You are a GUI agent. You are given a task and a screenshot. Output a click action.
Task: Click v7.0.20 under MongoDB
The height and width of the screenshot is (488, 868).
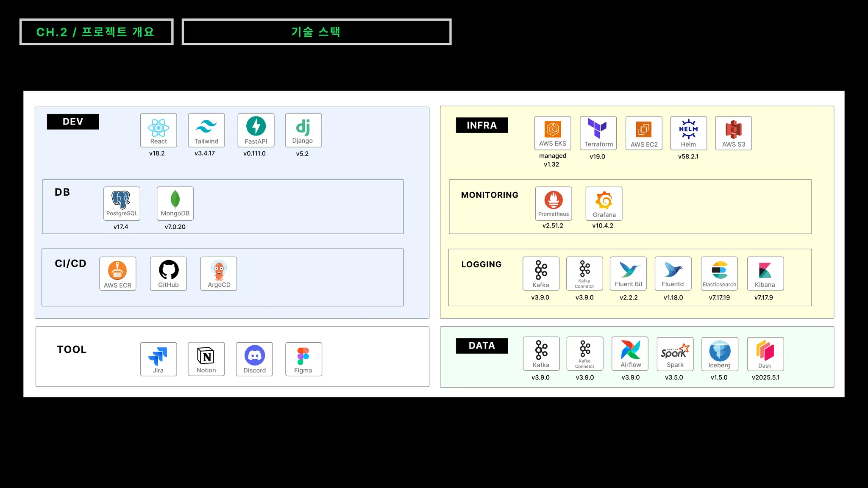click(175, 227)
